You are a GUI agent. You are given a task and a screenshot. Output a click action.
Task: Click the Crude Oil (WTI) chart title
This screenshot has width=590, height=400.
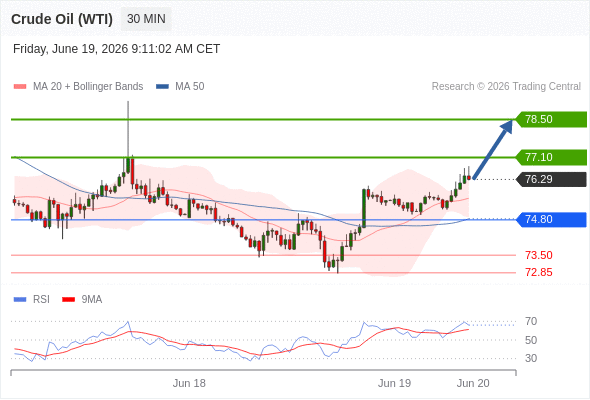click(62, 19)
